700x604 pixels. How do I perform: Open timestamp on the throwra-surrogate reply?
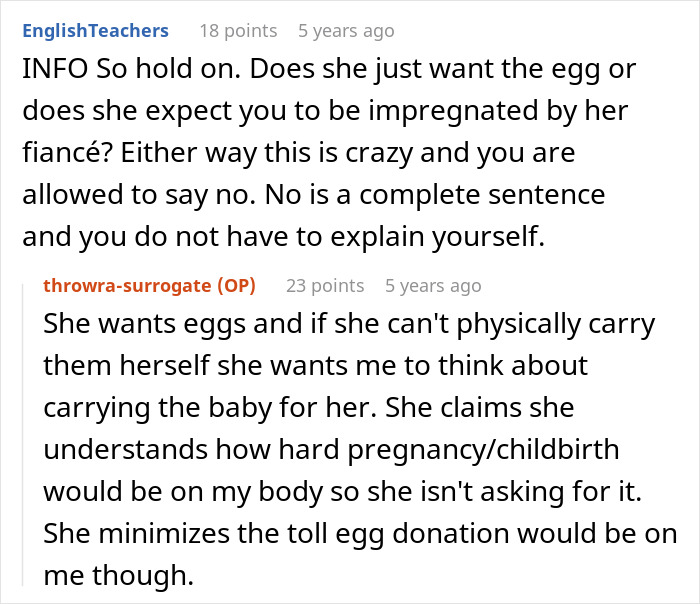pos(433,286)
